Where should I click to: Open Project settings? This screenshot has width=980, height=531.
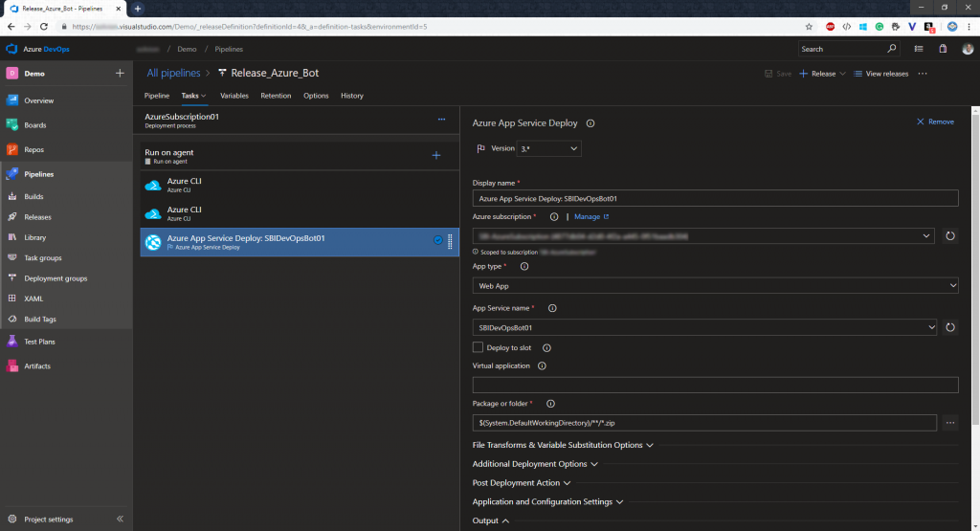coord(49,520)
